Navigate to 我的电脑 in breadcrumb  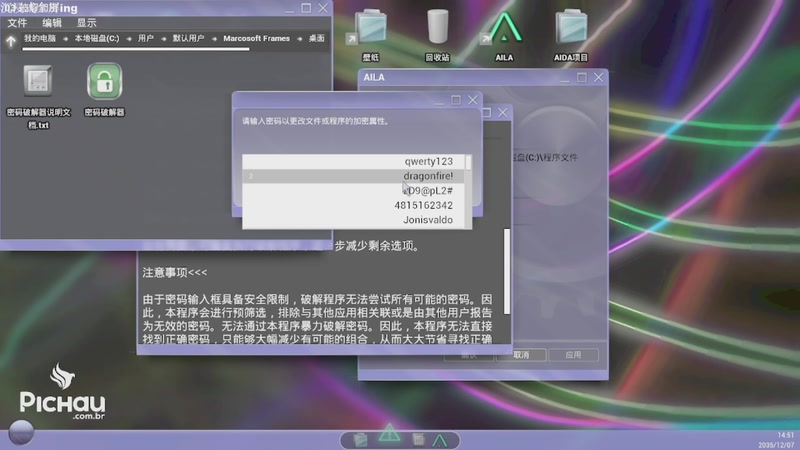40,38
